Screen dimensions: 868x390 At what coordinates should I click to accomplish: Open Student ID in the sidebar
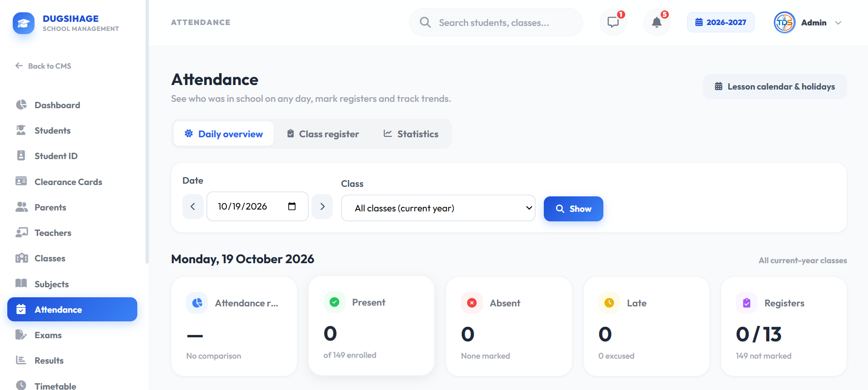72,156
